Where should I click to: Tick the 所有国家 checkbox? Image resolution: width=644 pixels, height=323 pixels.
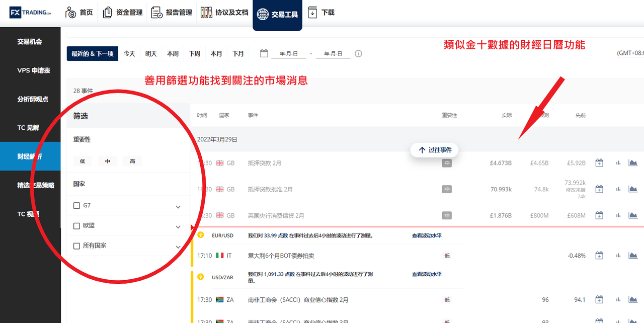[x=76, y=246]
